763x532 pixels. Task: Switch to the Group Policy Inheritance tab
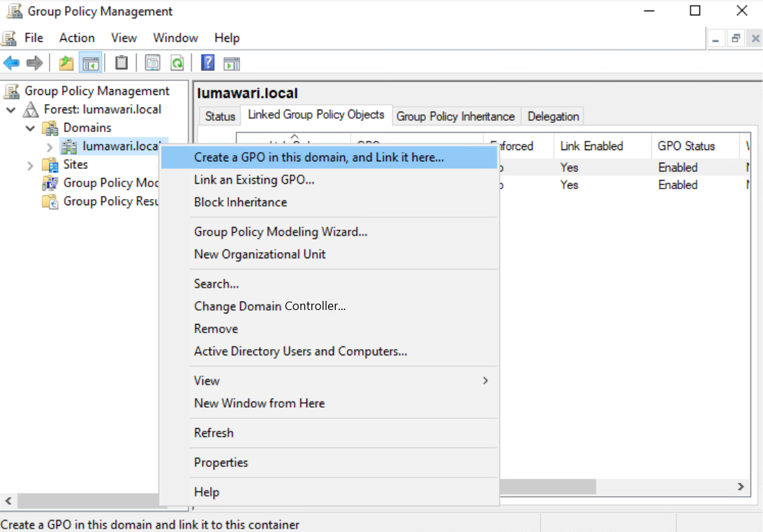(455, 116)
